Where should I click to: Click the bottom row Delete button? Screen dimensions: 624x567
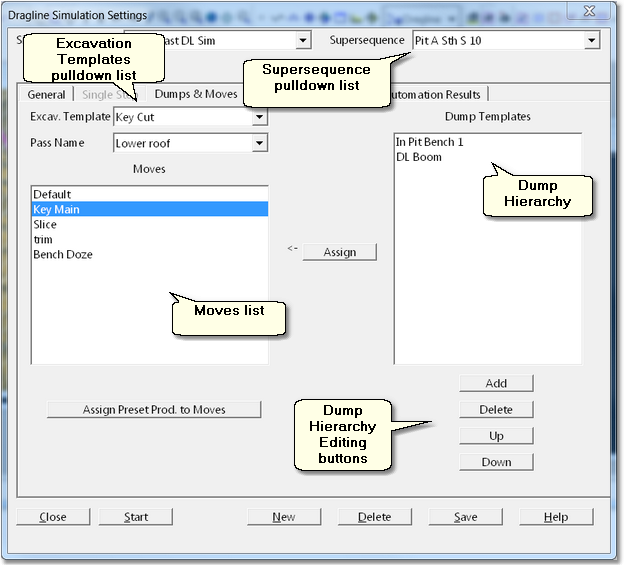pyautogui.click(x=375, y=517)
